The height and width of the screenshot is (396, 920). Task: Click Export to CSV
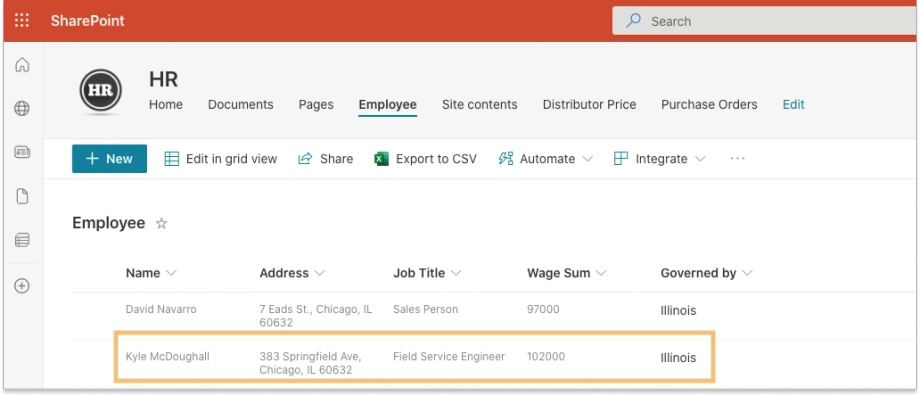click(425, 158)
